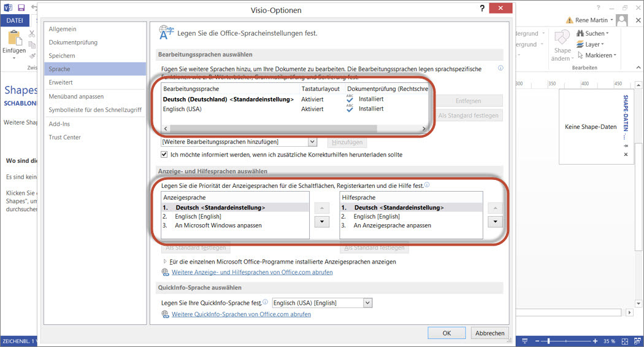Click OK to confirm Visio options
The image size is (644, 347).
(447, 333)
